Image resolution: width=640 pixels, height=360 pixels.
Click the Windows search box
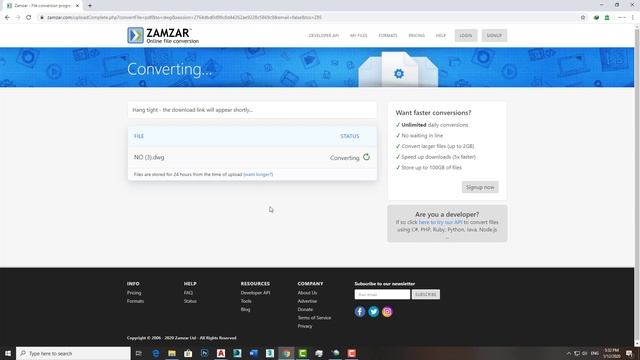point(73,353)
